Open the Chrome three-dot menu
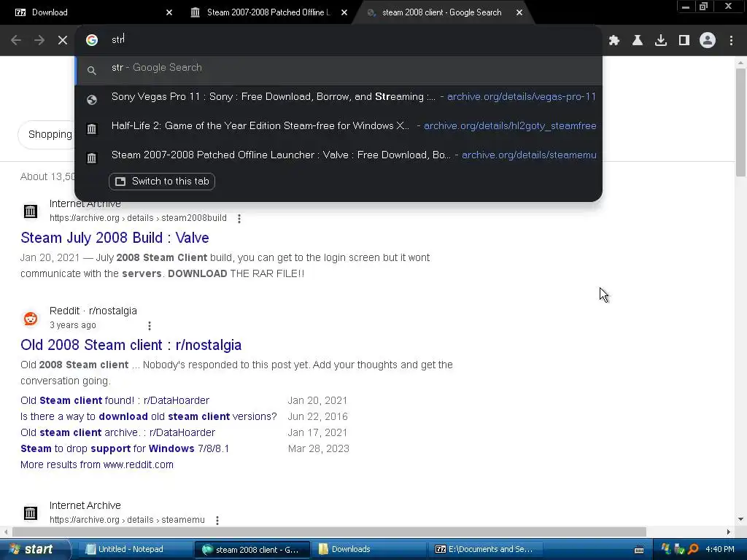 (731, 41)
